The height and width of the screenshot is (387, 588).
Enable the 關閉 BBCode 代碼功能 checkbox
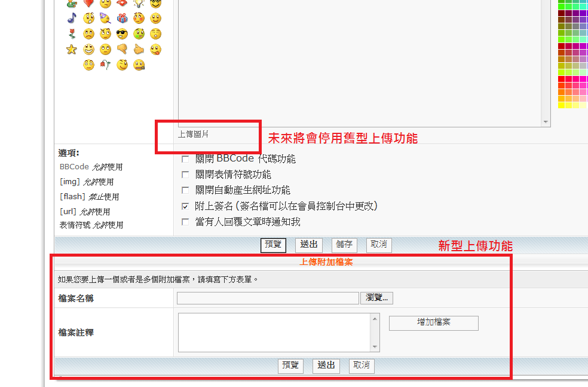185,159
